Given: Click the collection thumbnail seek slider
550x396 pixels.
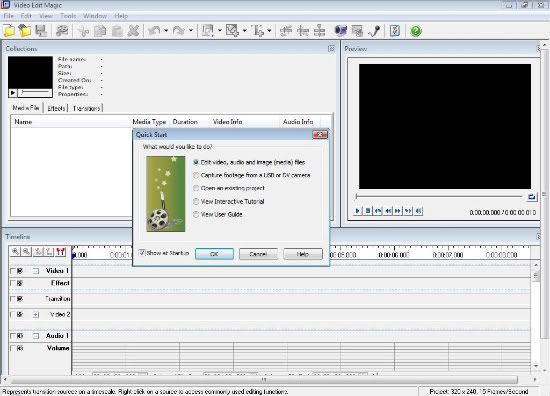Looking at the screenshot, I should point(35,92).
